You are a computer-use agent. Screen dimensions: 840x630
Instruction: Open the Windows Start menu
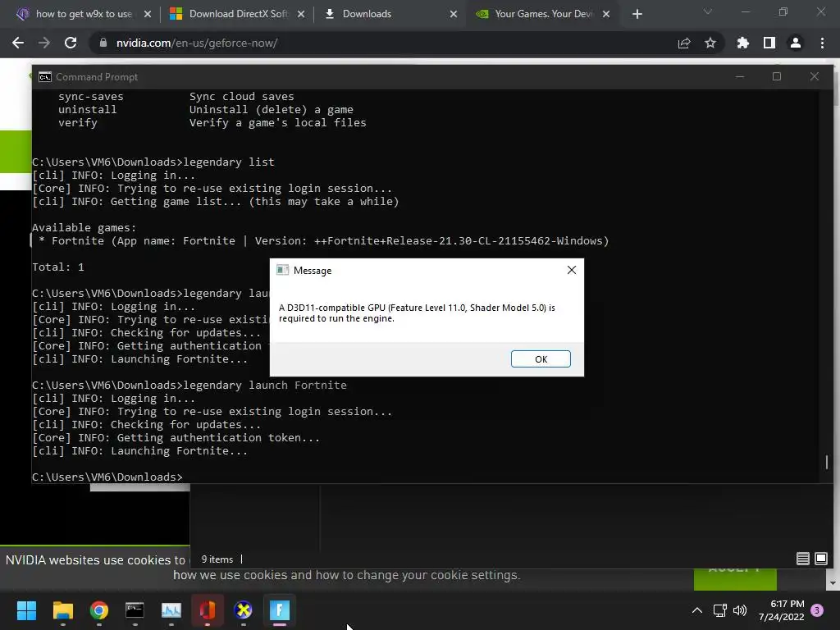pos(26,610)
